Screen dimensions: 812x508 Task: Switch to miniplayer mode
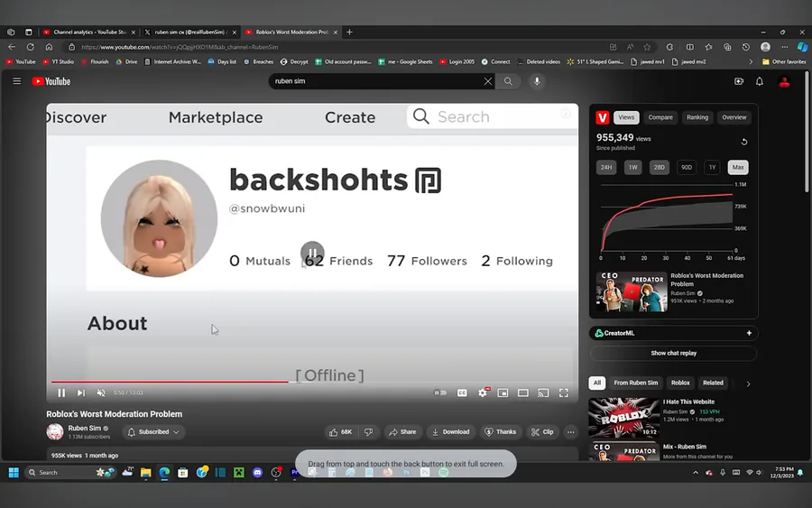503,393
